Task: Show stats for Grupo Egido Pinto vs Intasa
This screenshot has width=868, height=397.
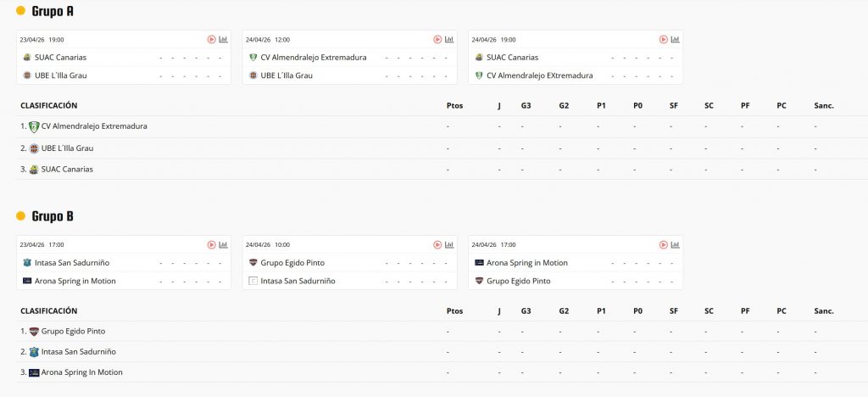Action: point(449,244)
